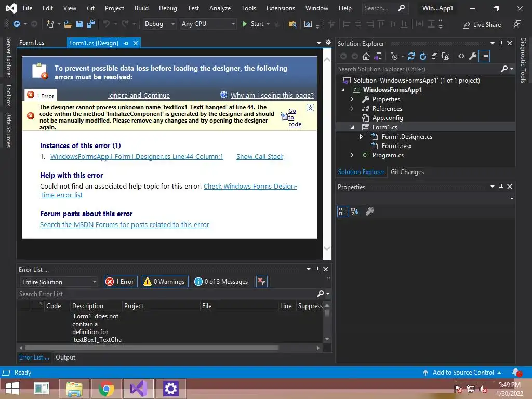Click the New Item toolbar icon

pyautogui.click(x=50, y=24)
